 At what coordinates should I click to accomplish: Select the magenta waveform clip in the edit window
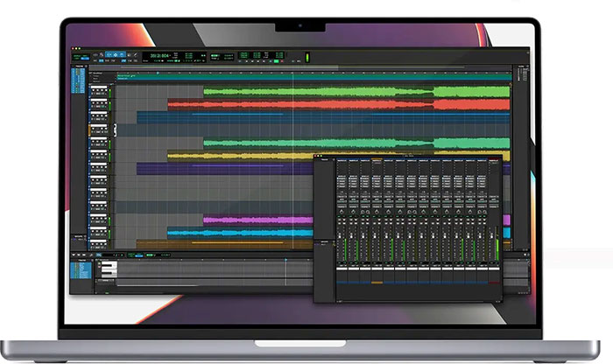(x=258, y=220)
